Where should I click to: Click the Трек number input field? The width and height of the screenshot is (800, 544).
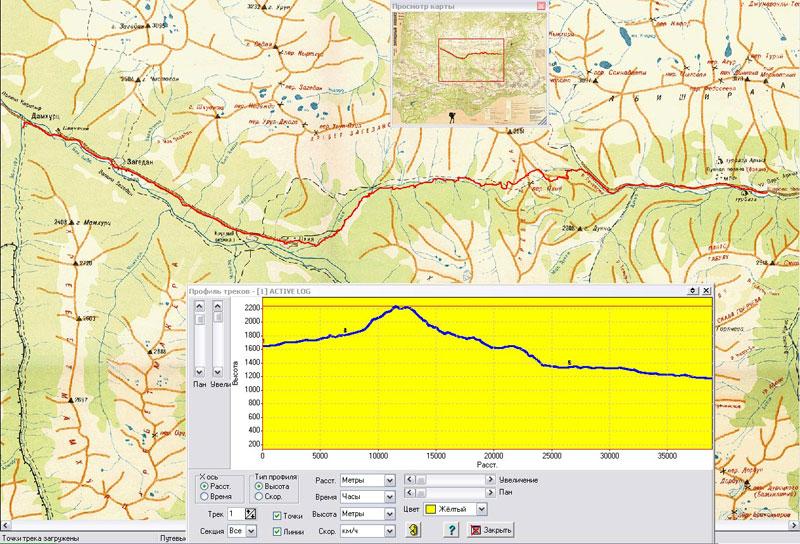click(235, 514)
